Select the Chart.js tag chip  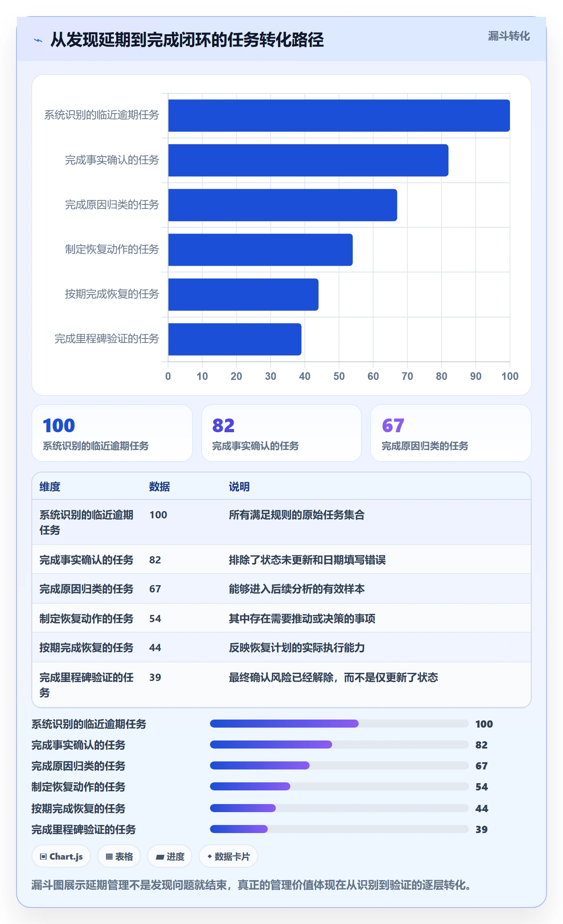coord(61,856)
